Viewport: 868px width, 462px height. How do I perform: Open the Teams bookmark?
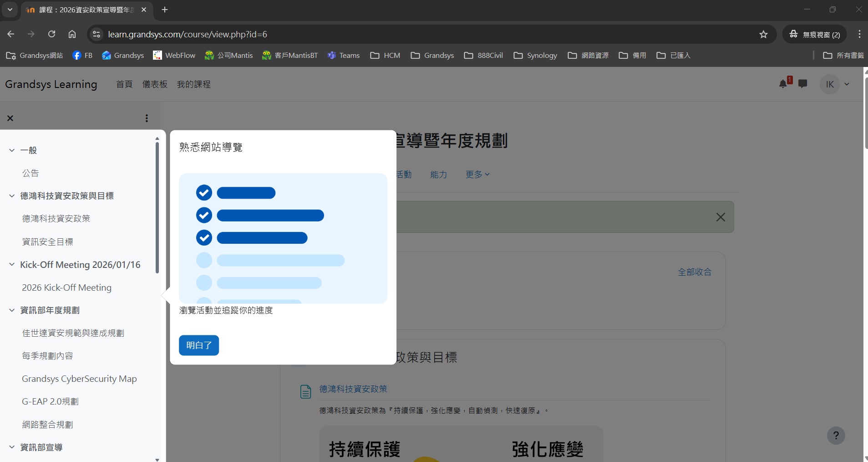pos(344,55)
